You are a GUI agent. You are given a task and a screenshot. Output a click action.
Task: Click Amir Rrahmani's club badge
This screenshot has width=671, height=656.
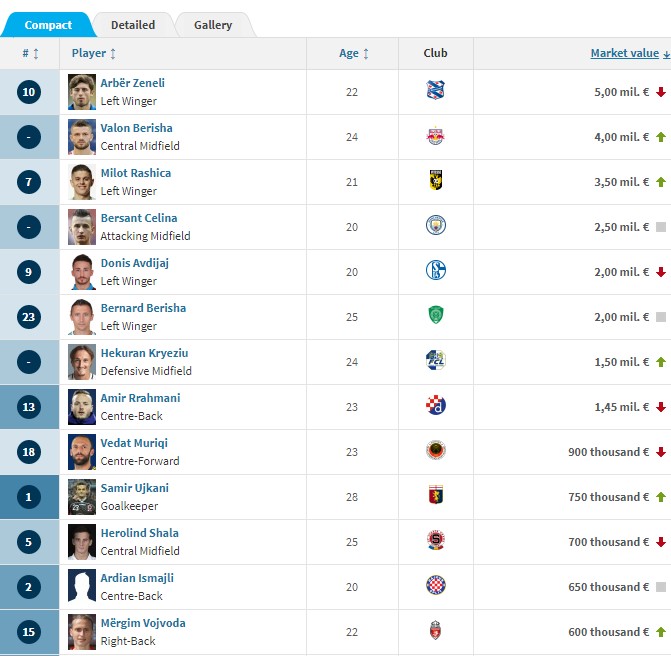(435, 406)
